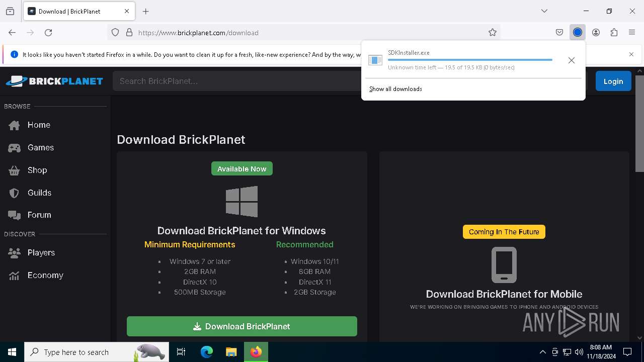The image size is (644, 362).
Task: Click the Home house icon
Action: coord(14,125)
